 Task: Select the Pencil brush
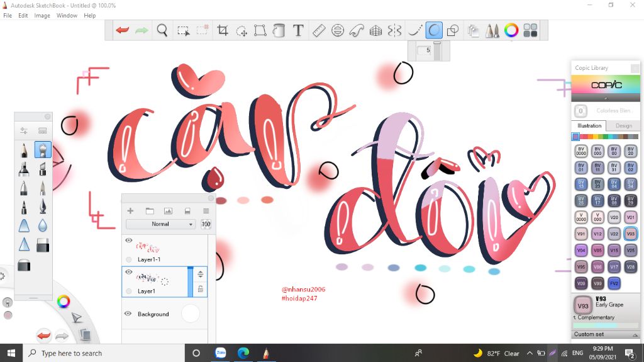[24, 150]
